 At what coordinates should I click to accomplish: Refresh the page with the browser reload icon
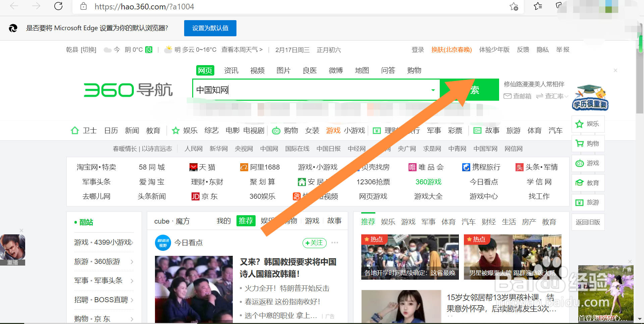click(58, 6)
